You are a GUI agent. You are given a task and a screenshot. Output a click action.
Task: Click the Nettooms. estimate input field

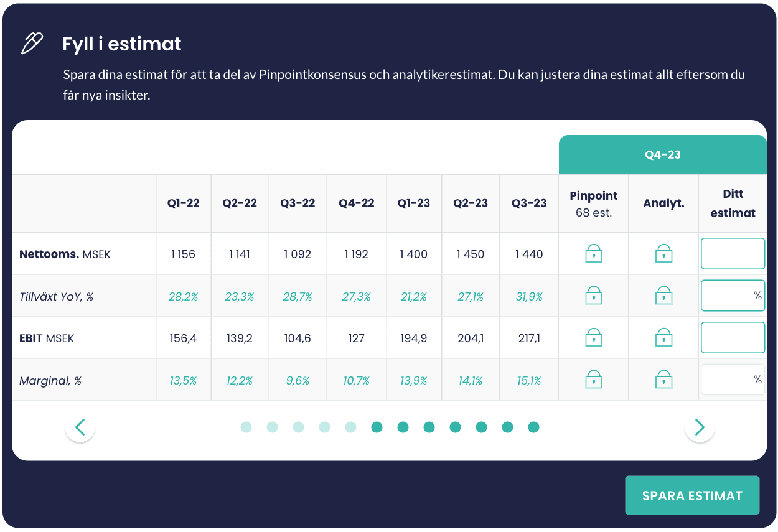click(x=733, y=254)
